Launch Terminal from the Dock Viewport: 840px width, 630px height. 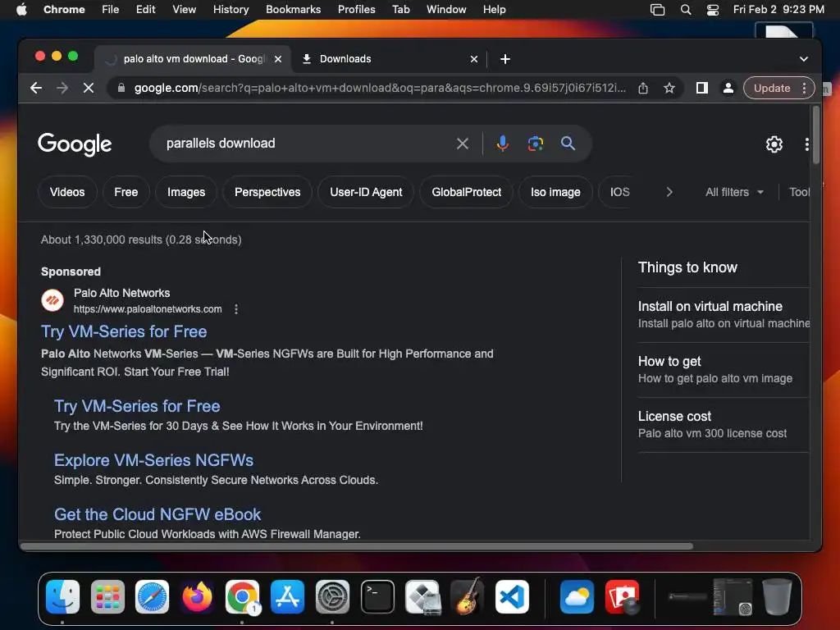377,597
